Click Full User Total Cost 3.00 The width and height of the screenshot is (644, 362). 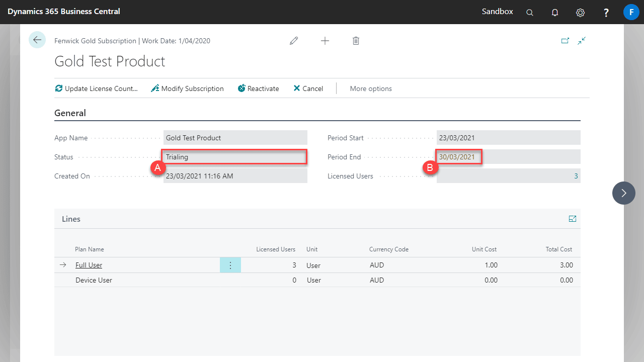click(567, 265)
